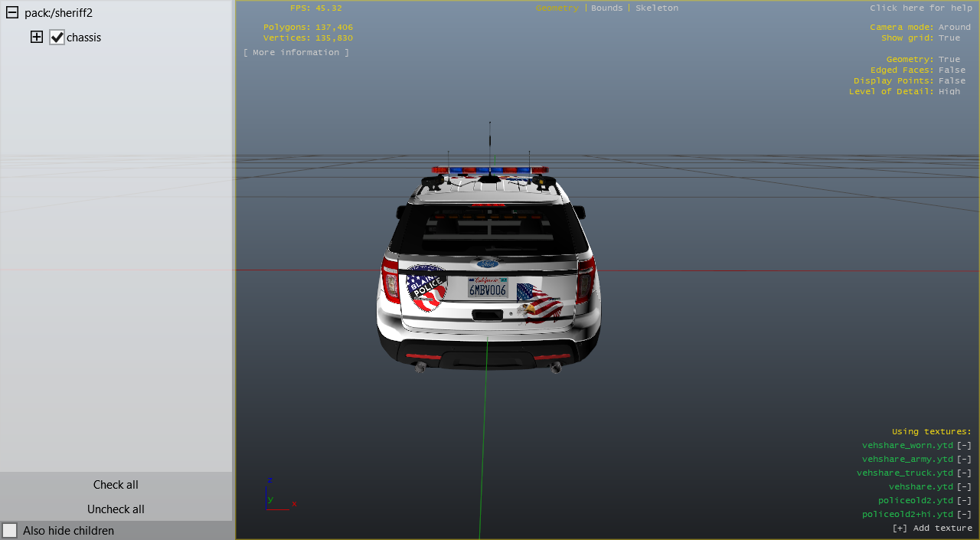
Task: Expand the More information section
Action: pyautogui.click(x=296, y=52)
